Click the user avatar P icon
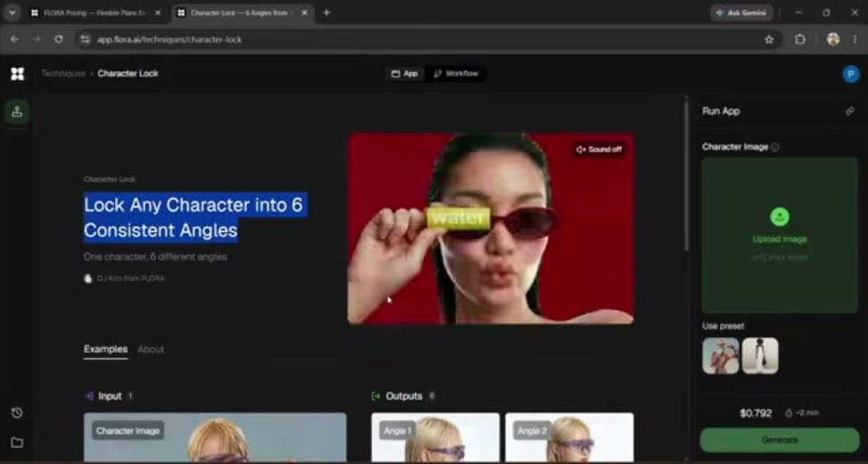Viewport: 868px width, 464px height. [x=851, y=74]
